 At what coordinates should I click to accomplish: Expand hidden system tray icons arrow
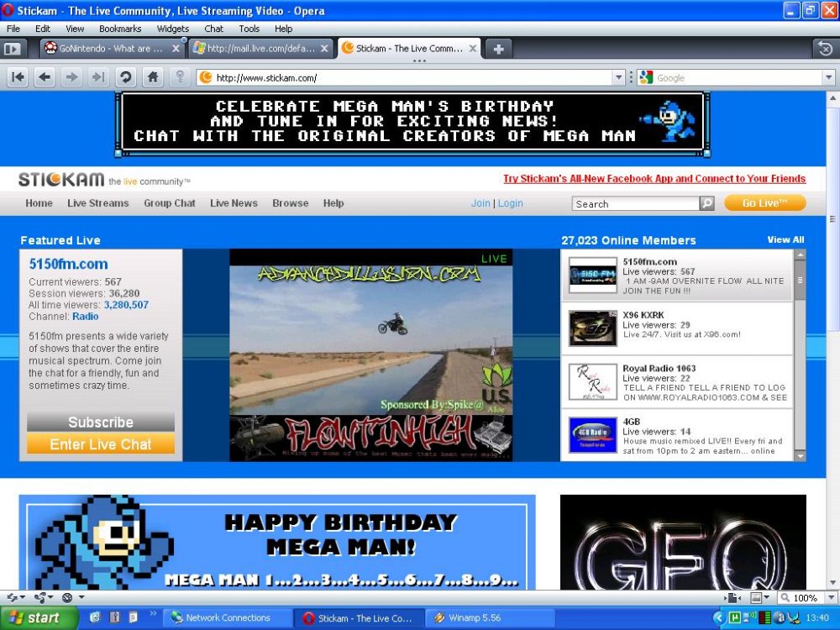(x=720, y=618)
